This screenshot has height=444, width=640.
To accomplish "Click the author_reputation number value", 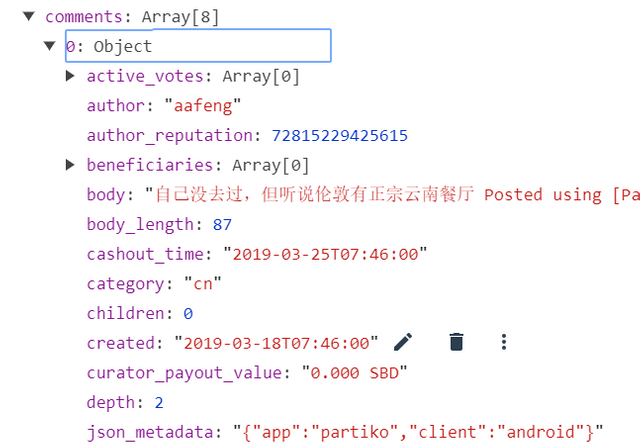I will point(339,135).
